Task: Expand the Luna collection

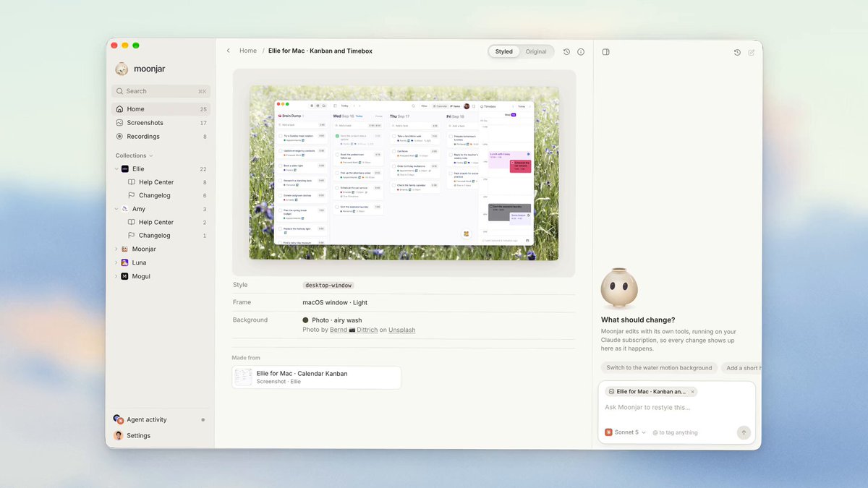Action: 117,263
